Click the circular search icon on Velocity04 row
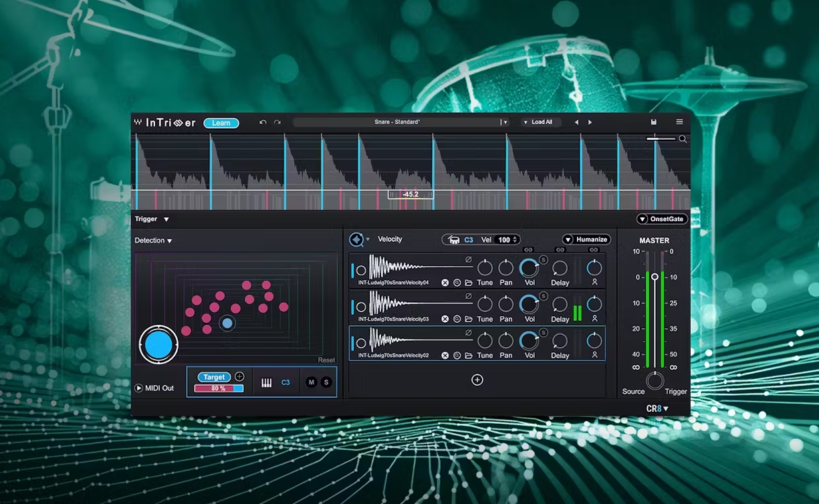Screen dimensions: 819x504 click(457, 283)
